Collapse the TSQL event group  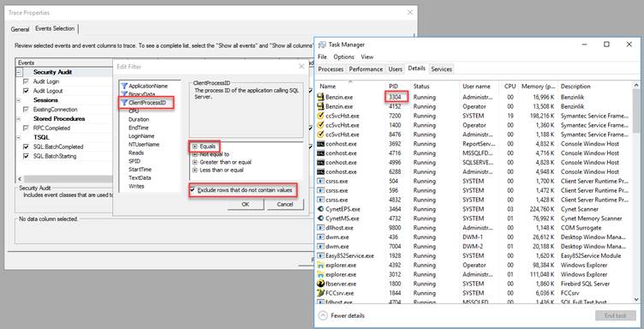tap(19, 138)
